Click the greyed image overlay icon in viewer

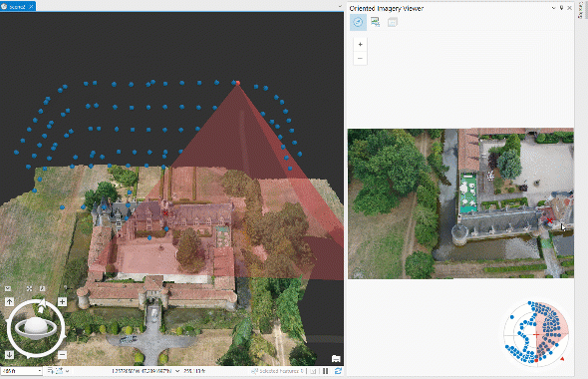click(x=393, y=22)
